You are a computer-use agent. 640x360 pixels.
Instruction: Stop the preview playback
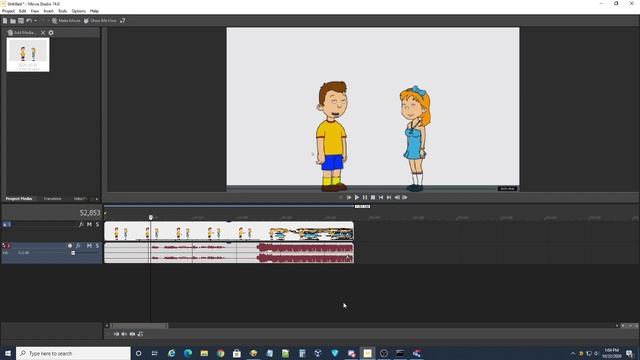coord(373,198)
